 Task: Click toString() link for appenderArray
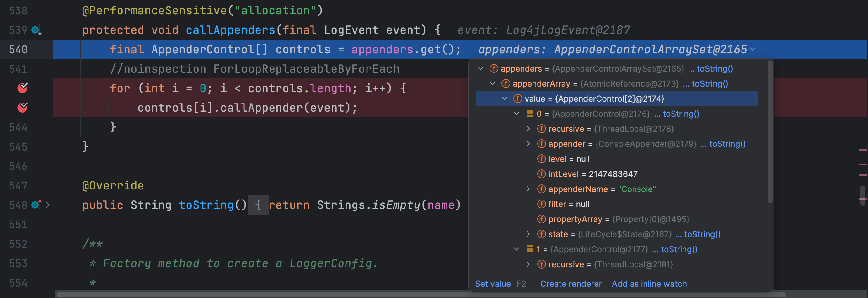click(x=710, y=83)
